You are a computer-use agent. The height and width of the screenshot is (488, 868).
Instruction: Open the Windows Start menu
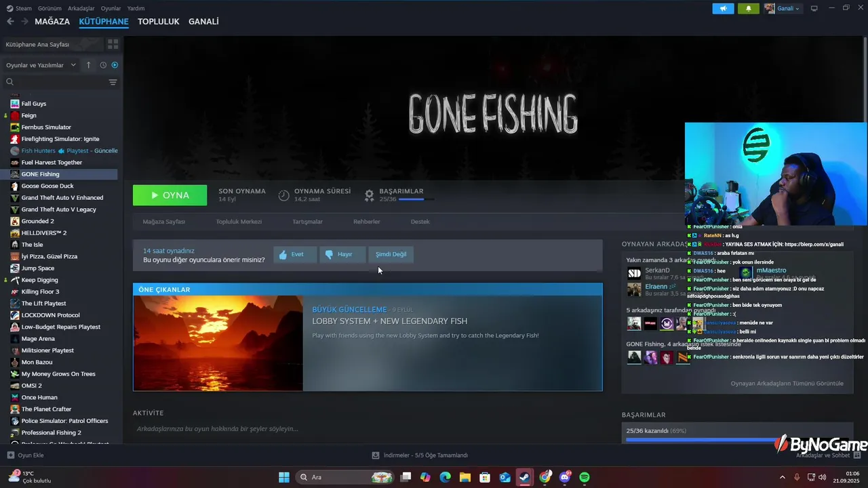(284, 477)
